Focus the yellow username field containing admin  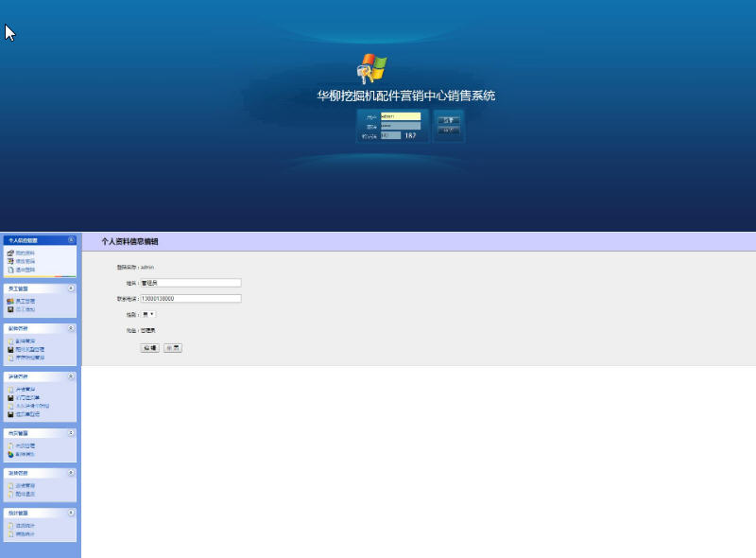[x=401, y=116]
